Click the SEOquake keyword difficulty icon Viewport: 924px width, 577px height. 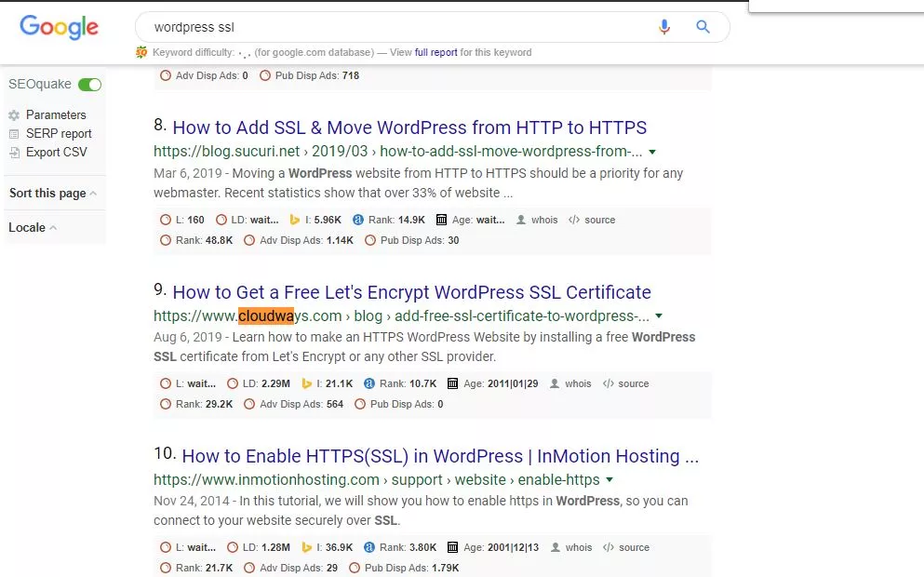pos(141,52)
